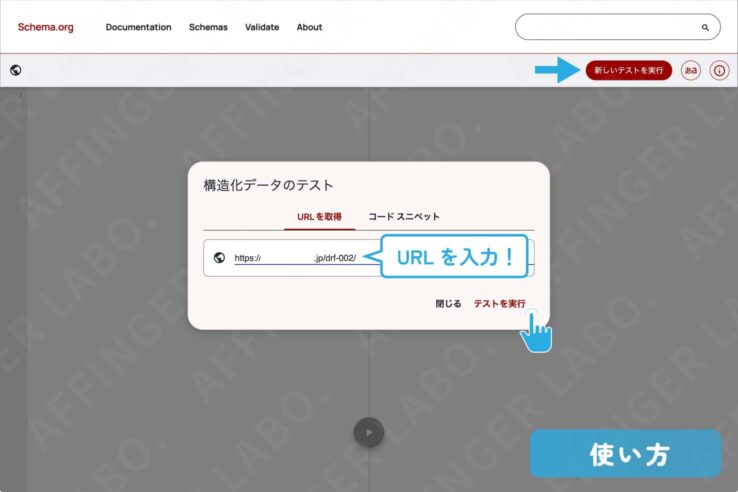
Task: Click the globe icon in the toolbar
Action: [x=16, y=70]
